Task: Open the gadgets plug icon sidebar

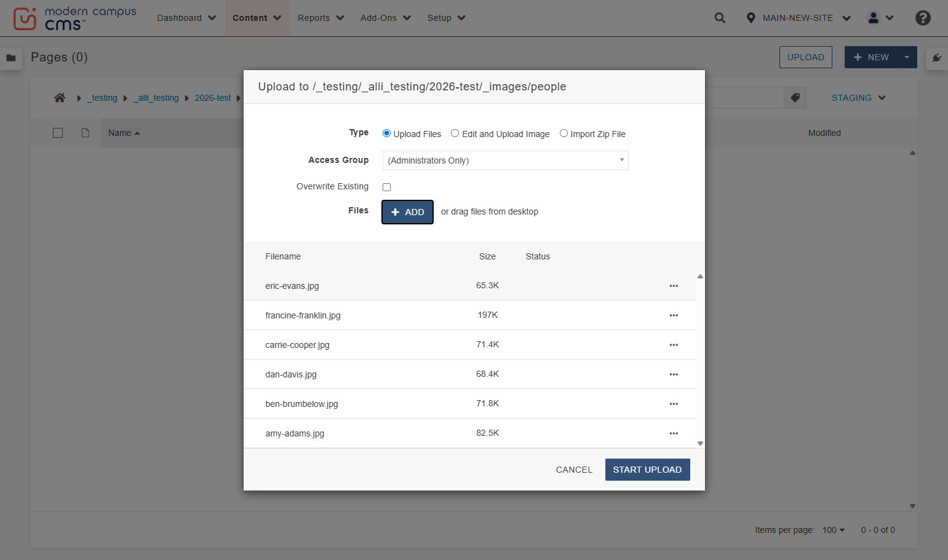Action: [937, 58]
